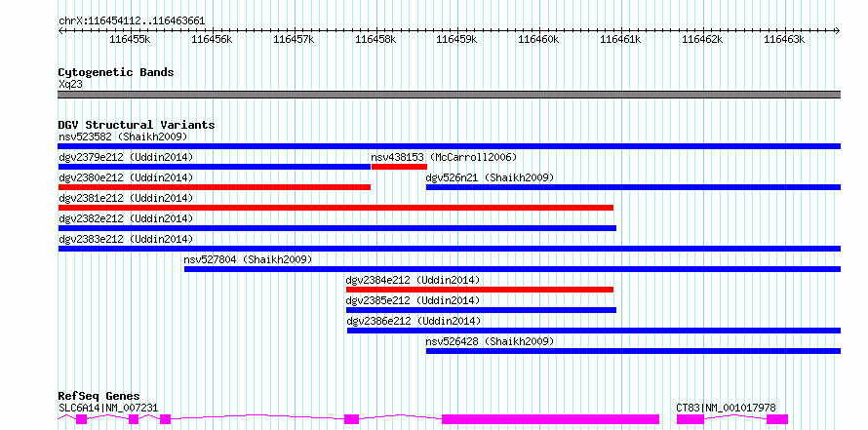The height and width of the screenshot is (430, 868).
Task: Click the RefSeq Genes track title
Action: tap(99, 396)
